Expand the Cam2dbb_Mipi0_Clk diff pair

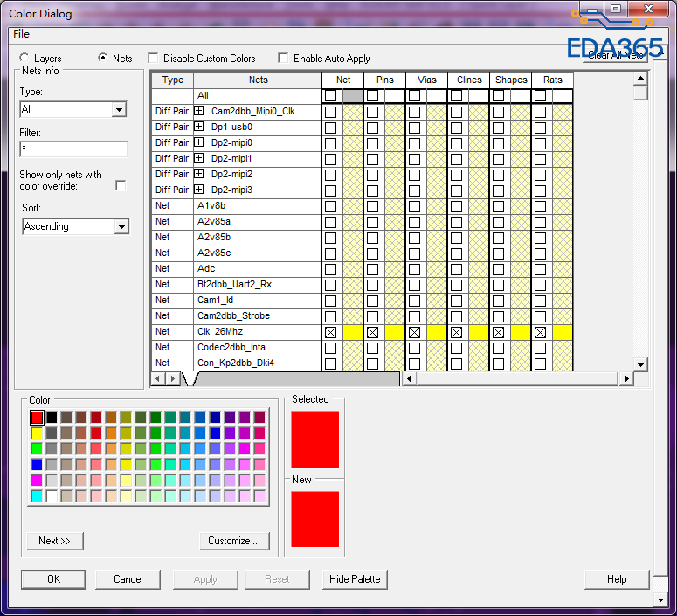pyautogui.click(x=198, y=111)
